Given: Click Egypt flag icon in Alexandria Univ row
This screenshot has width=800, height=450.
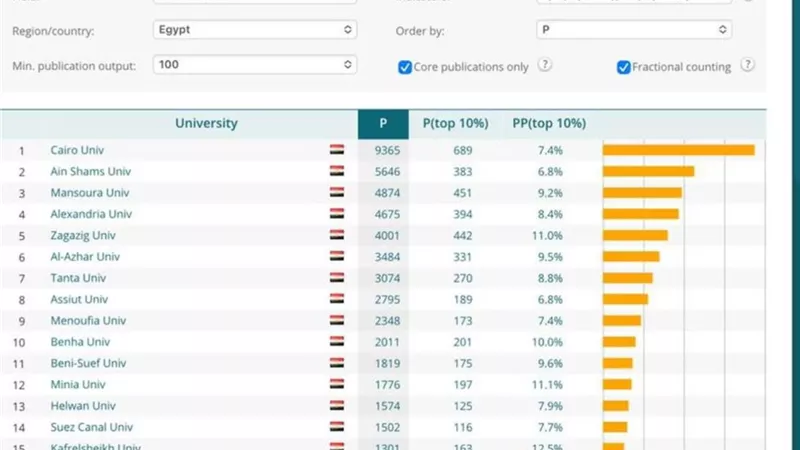Looking at the screenshot, I should (x=337, y=214).
